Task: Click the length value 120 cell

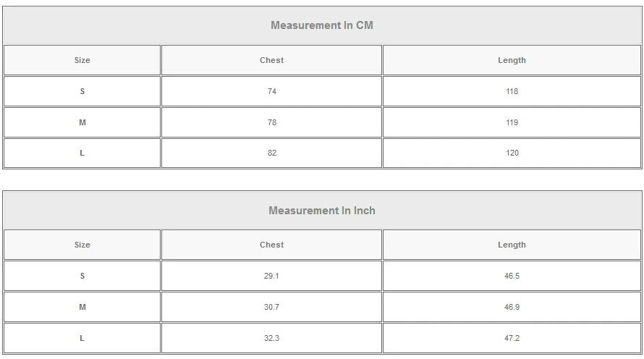Action: point(512,153)
